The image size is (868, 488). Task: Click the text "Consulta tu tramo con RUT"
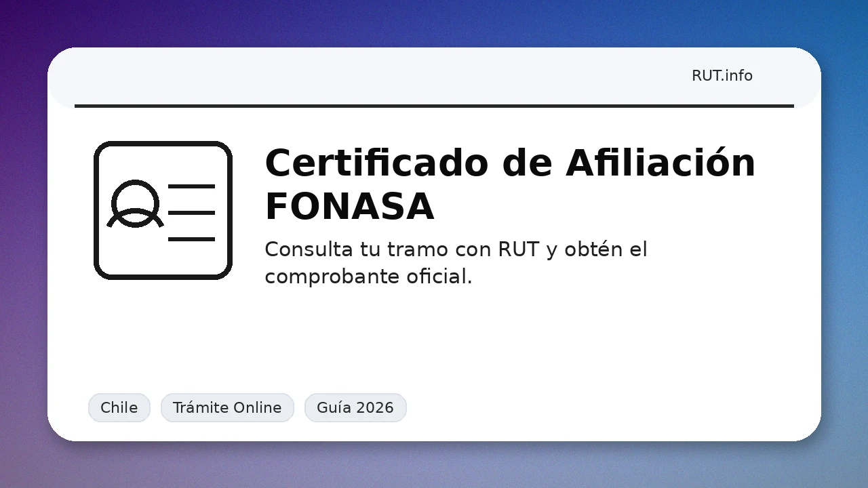point(402,249)
